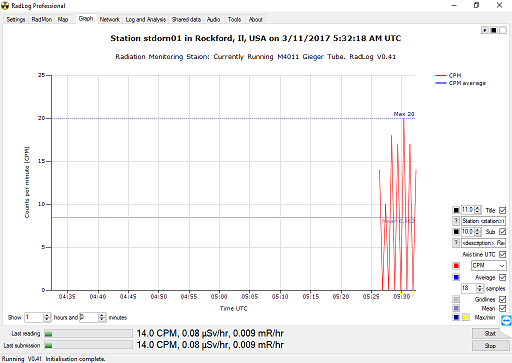Click the Show hours spinner arrows

coord(47,317)
